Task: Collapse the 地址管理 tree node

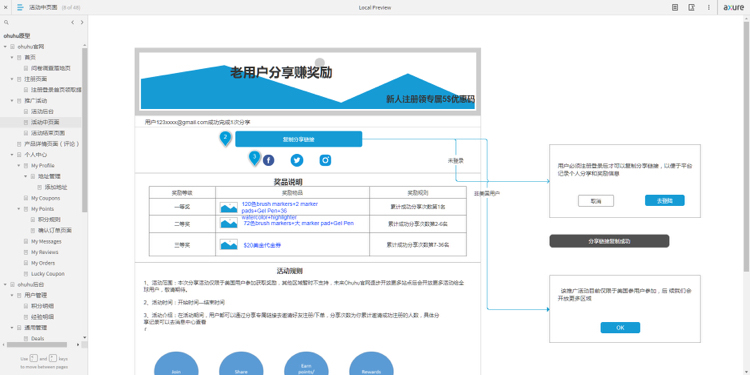Action: point(26,176)
